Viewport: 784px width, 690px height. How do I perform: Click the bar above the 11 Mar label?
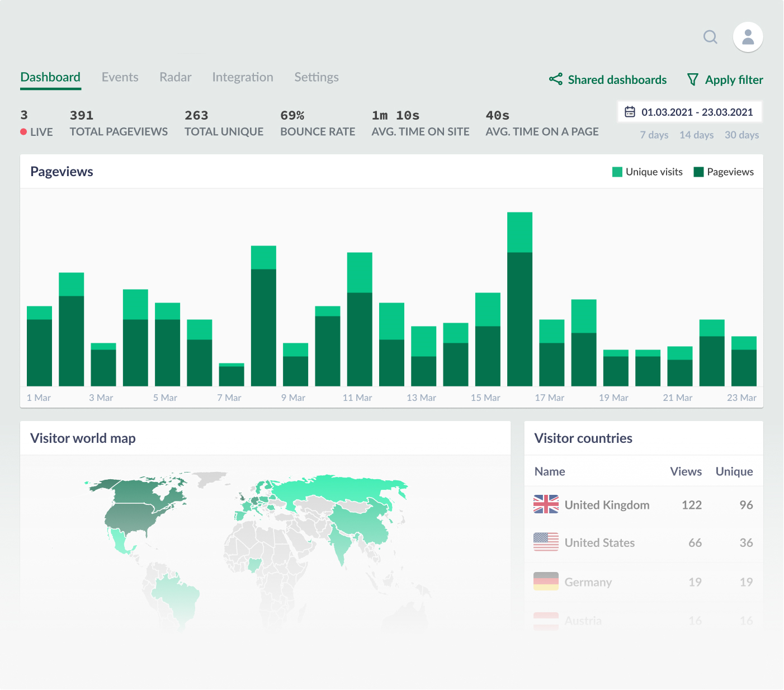point(360,319)
